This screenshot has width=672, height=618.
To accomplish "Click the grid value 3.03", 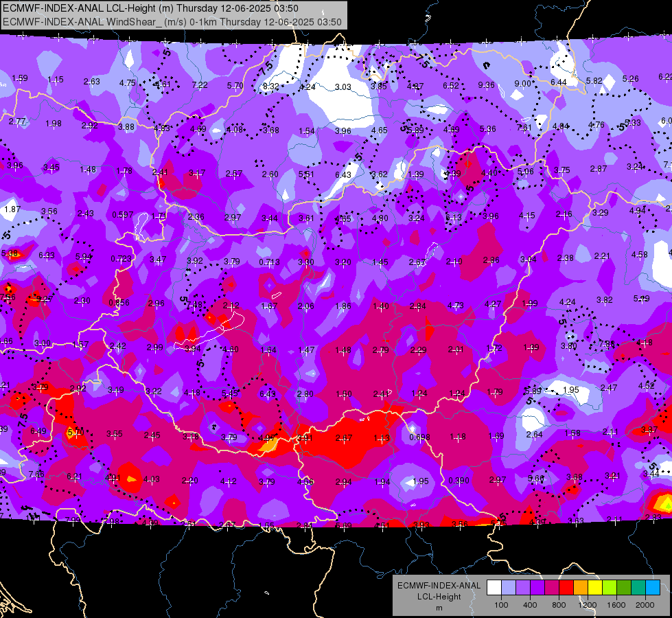I will (343, 87).
